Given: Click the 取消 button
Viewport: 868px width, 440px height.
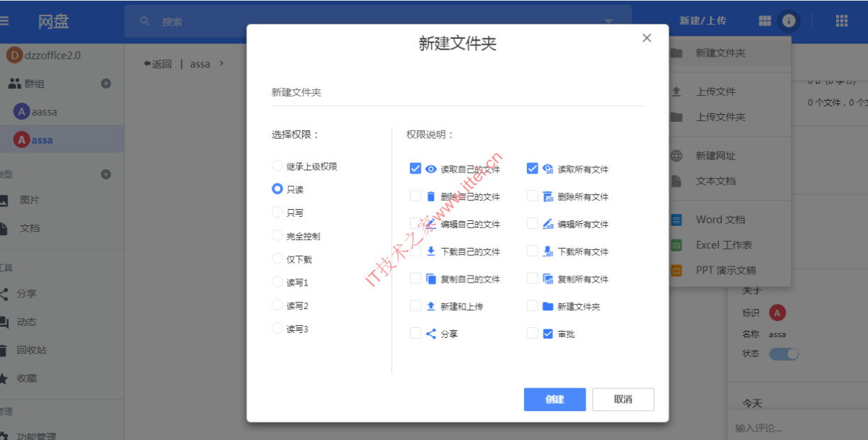Looking at the screenshot, I should (x=623, y=400).
